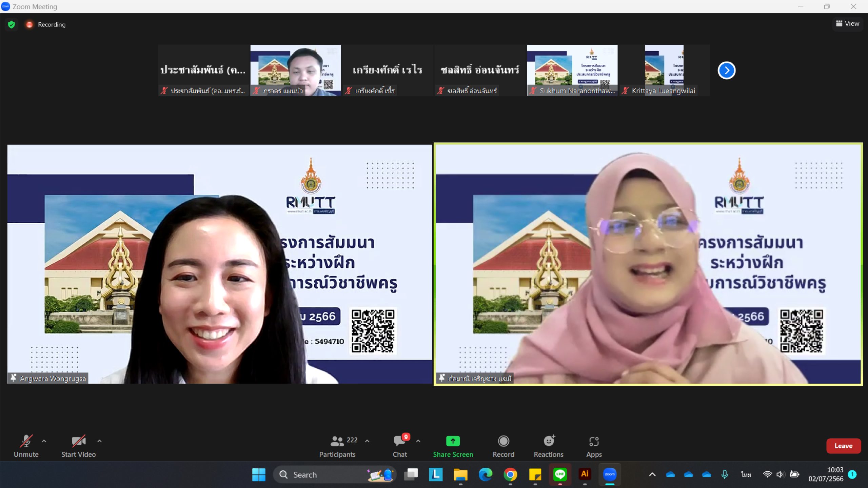
Task: Open Microsoft Edge from the taskbar
Action: click(486, 474)
